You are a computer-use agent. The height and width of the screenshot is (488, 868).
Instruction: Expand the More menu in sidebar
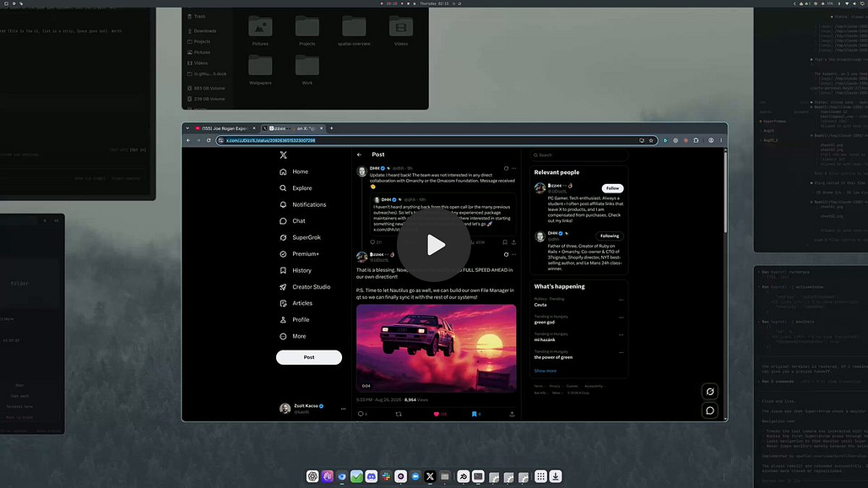point(293,336)
